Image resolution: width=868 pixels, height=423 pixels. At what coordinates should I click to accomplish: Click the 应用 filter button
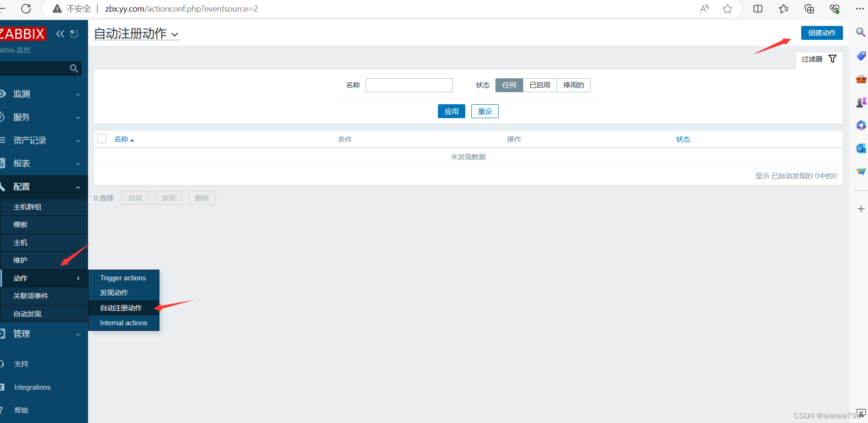click(451, 111)
